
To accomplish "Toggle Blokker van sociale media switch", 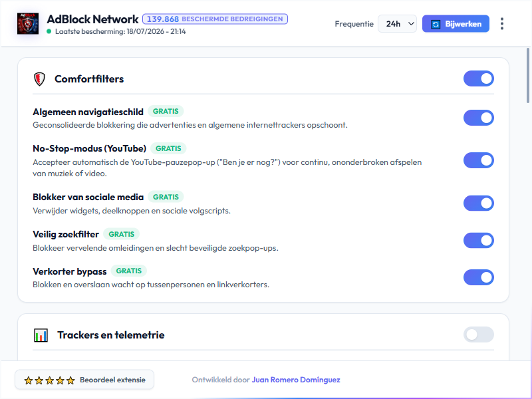I will tap(478, 203).
